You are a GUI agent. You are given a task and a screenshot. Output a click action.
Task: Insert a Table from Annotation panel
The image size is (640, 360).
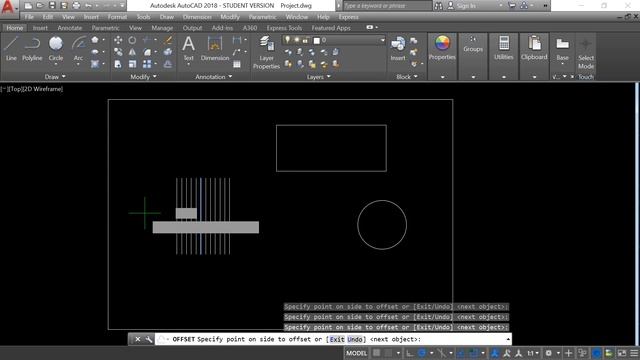pyautogui.click(x=237, y=64)
